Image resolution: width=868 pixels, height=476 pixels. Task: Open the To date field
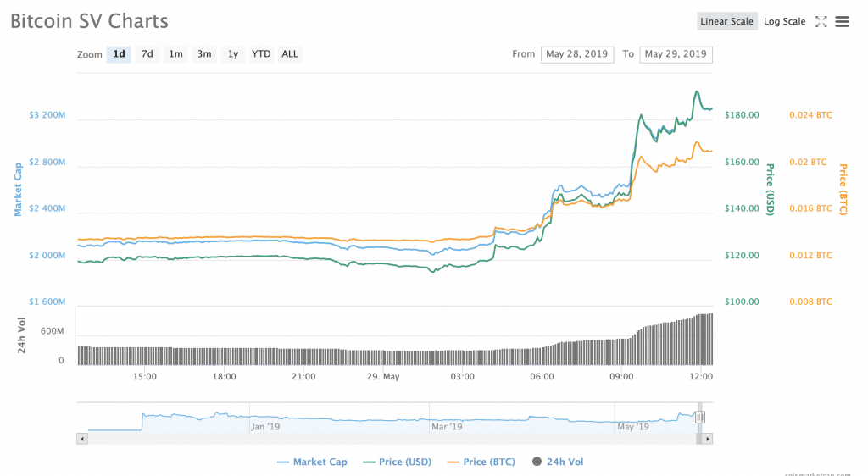point(676,54)
